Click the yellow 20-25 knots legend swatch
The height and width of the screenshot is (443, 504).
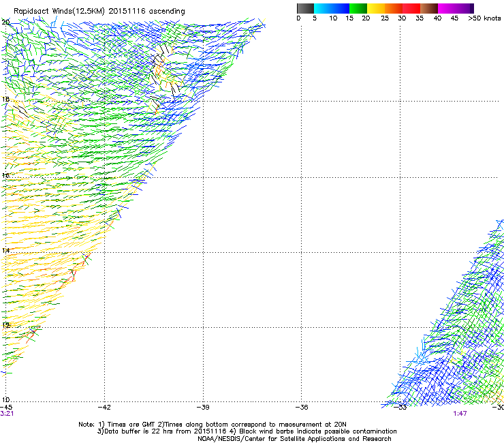tap(376, 8)
